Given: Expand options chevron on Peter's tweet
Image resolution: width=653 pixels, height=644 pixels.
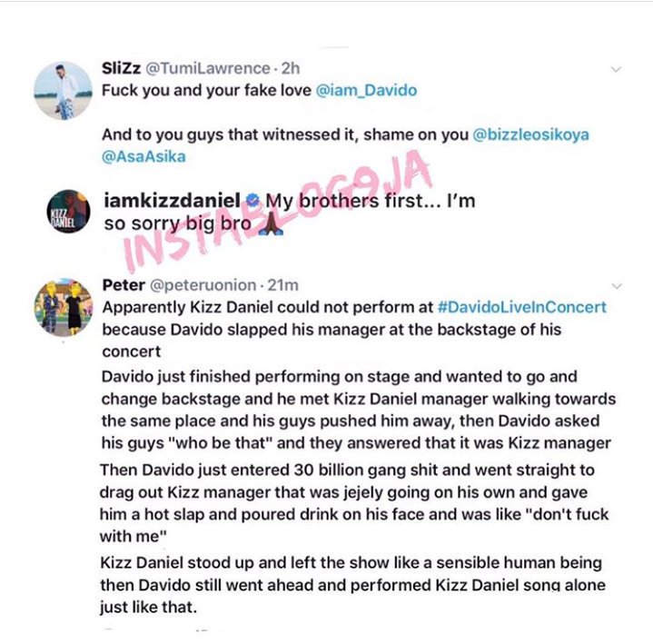Looking at the screenshot, I should point(617,286).
